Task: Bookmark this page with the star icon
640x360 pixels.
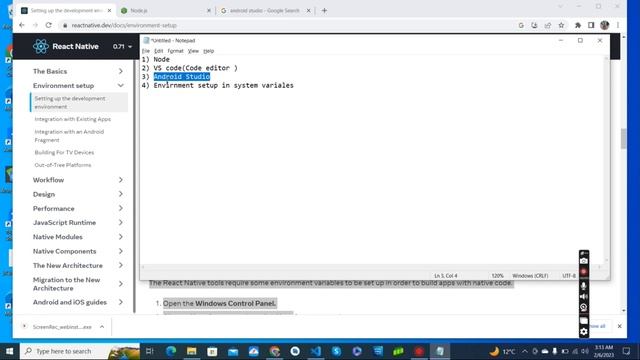Action: pyautogui.click(x=561, y=25)
